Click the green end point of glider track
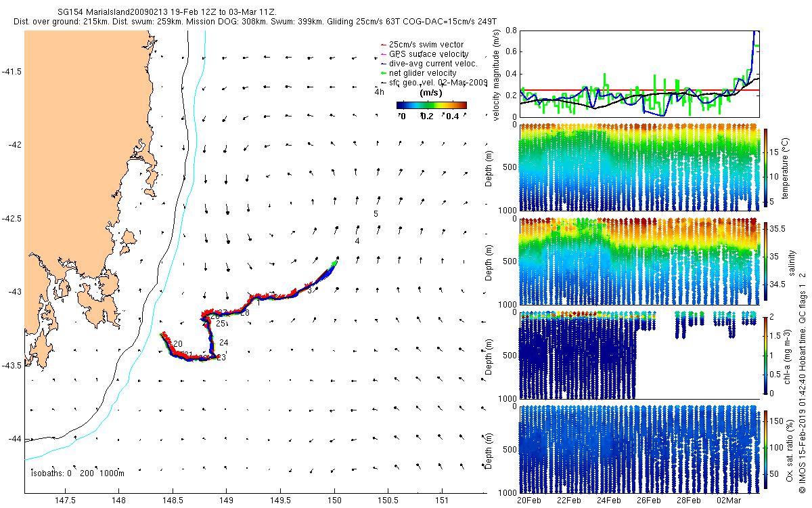Image resolution: width=812 pixels, height=508 pixels. tap(334, 263)
